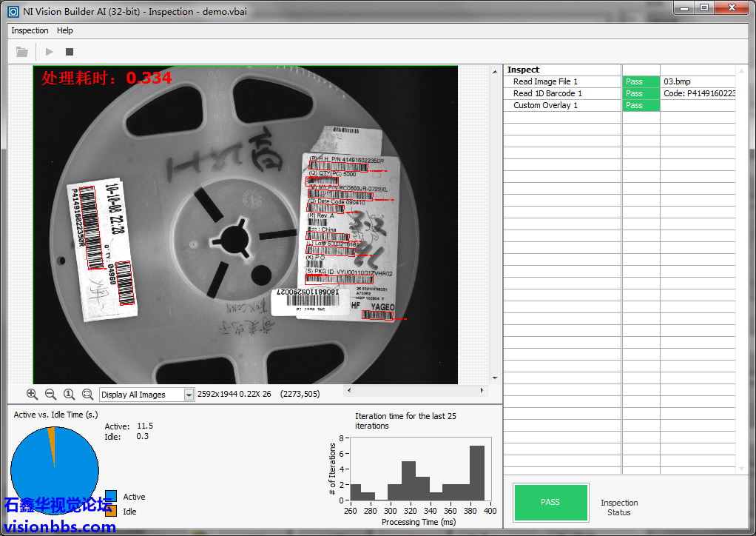
Task: Click the barcode Code: P4149160223 result
Action: [699, 93]
